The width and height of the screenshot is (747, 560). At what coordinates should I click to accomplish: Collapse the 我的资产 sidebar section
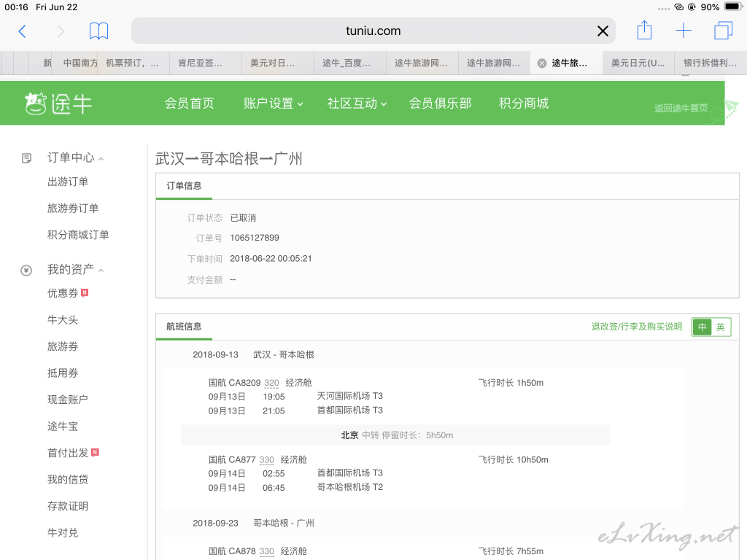coord(101,271)
